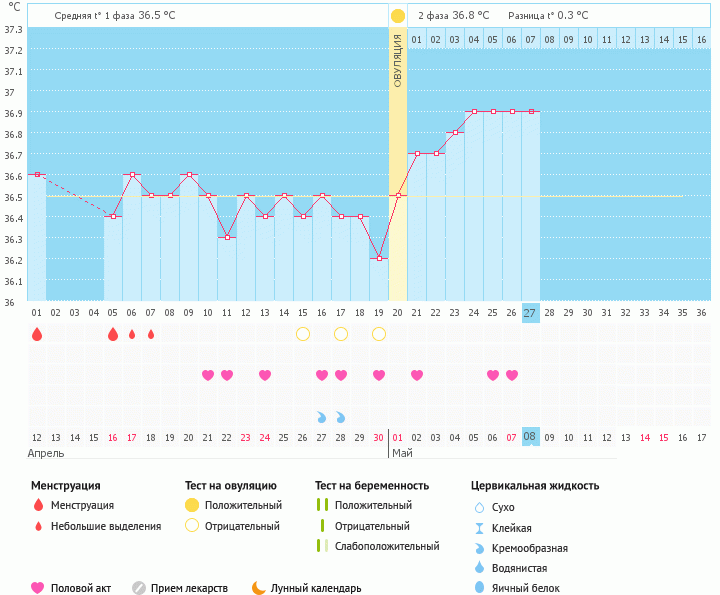720x595 pixels.
Task: Click the Лунный календарь moon icon
Action: [259, 588]
